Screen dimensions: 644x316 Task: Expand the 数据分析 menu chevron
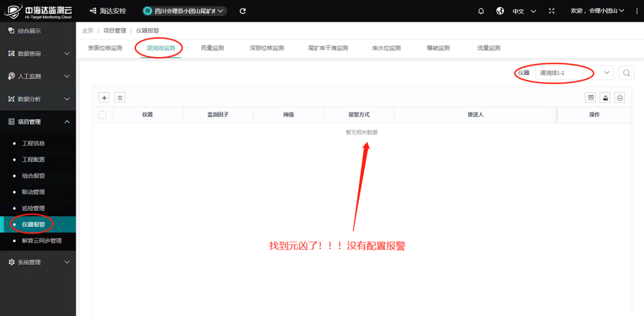[67, 99]
